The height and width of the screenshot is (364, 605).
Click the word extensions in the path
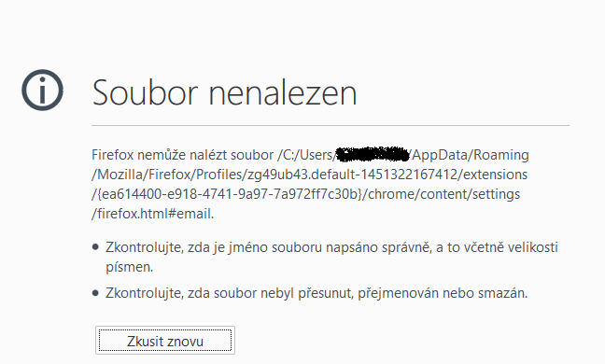tap(496, 175)
